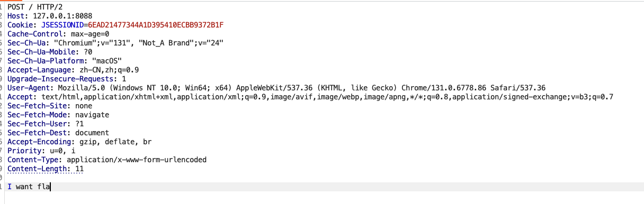Click the Accept-Encoding header line
The height and width of the screenshot is (204, 644).
[x=79, y=142]
